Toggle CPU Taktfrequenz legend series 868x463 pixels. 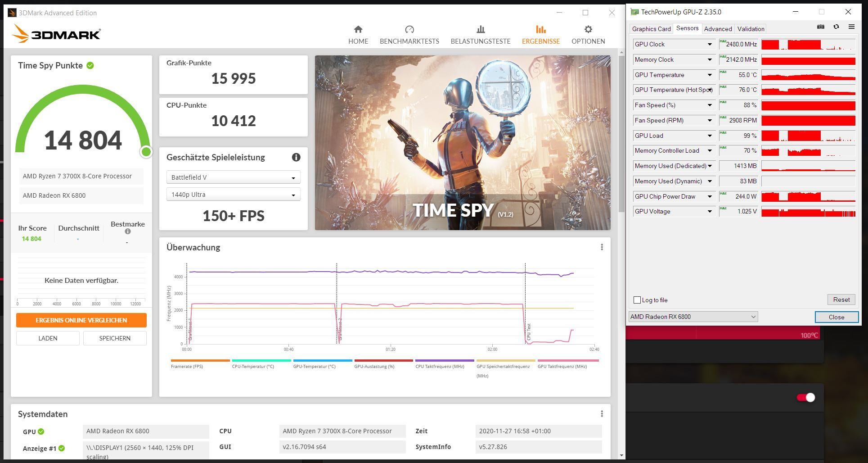click(445, 364)
